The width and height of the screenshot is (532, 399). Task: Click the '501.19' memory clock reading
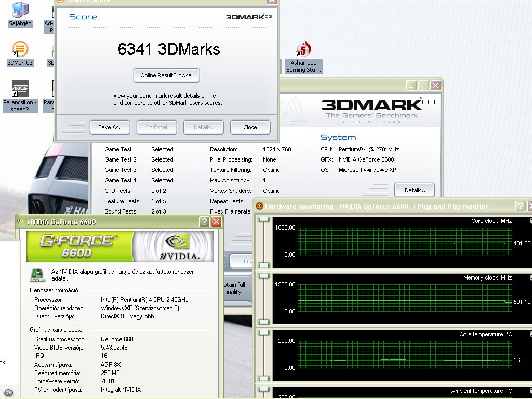point(522,302)
